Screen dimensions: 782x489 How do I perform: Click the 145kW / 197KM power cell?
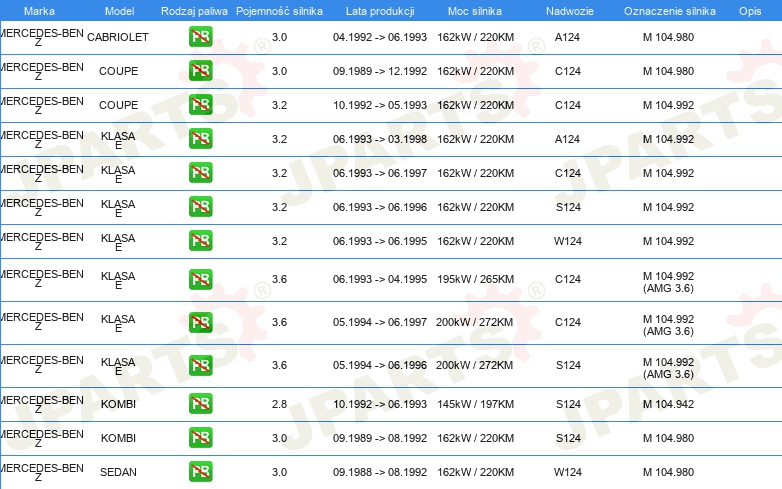(x=475, y=404)
